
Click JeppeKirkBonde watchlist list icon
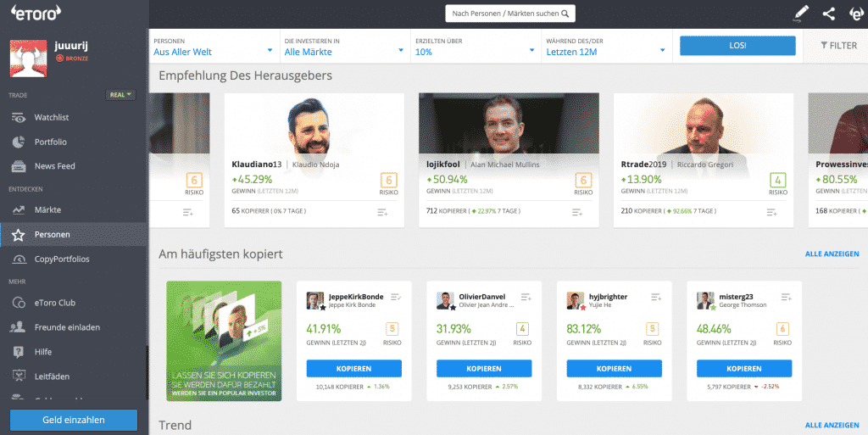tap(396, 297)
